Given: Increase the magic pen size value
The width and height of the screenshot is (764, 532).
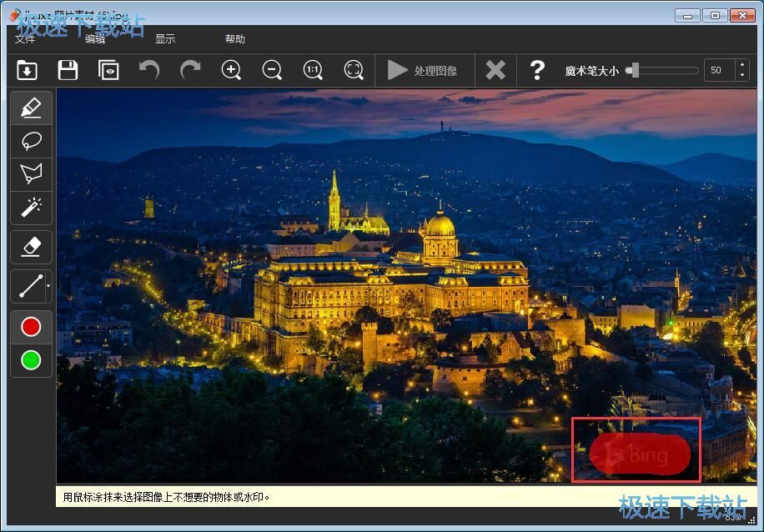Looking at the screenshot, I should tap(742, 65).
